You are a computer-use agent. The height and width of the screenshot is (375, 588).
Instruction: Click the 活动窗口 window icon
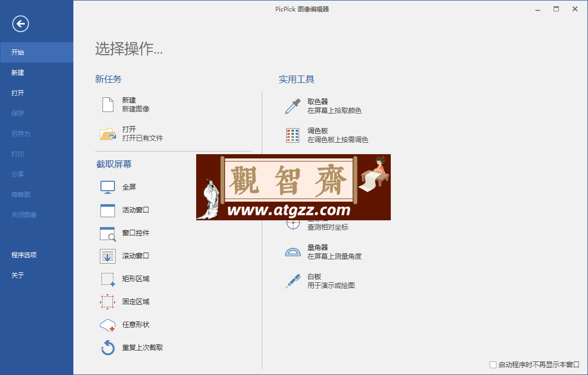[x=108, y=210]
